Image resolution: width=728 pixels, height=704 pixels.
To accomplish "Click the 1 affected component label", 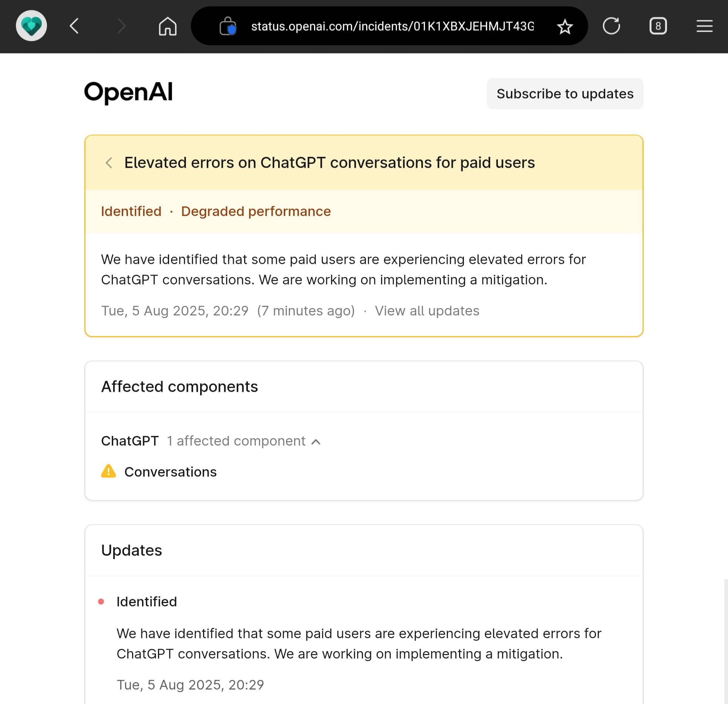I will (x=236, y=441).
